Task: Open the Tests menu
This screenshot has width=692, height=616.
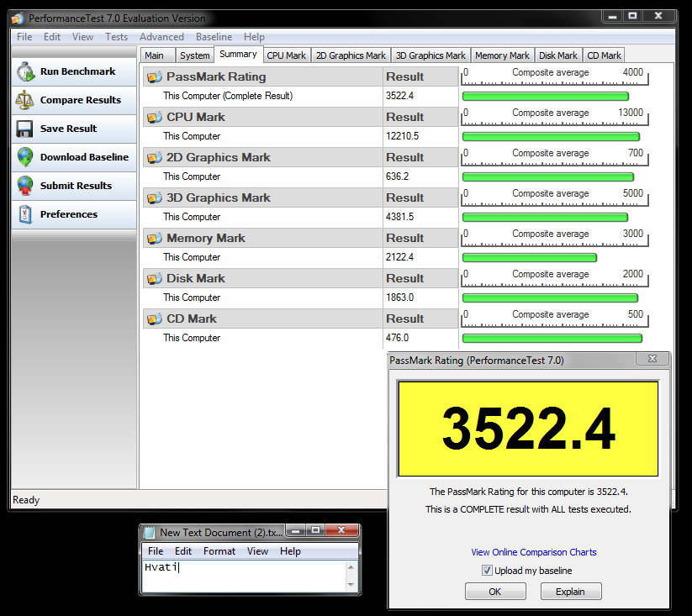Action: (x=116, y=37)
